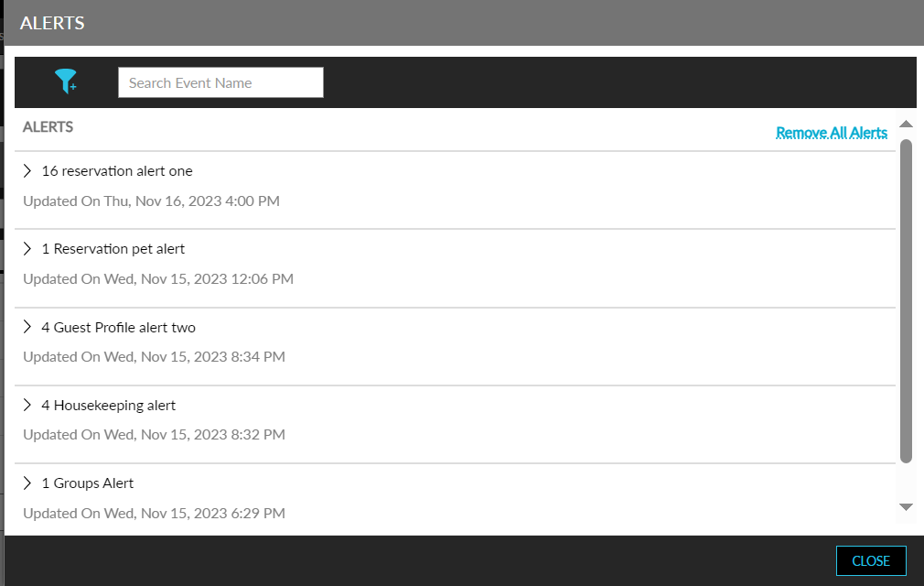Open the filter funnel icon
The height and width of the screenshot is (586, 924).
click(x=65, y=81)
